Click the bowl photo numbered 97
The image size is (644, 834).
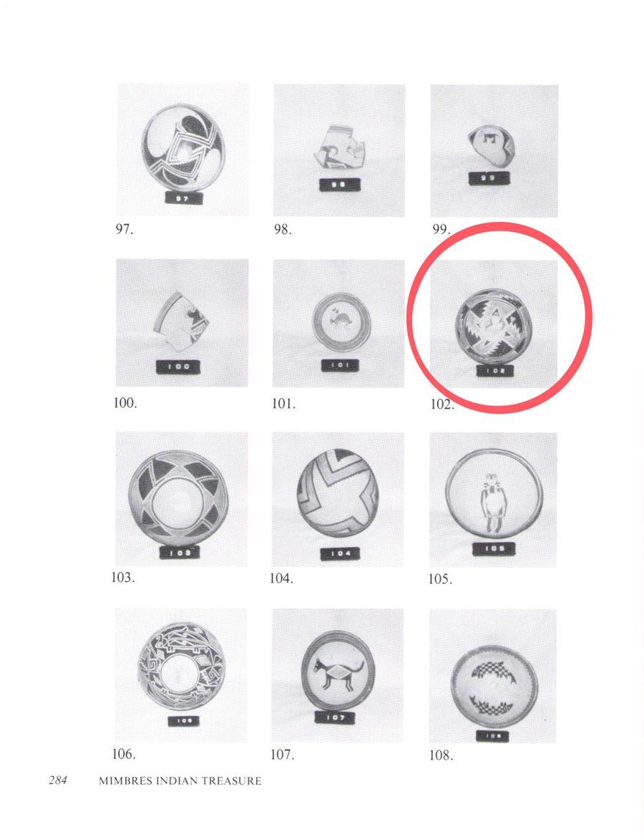pyautogui.click(x=182, y=150)
